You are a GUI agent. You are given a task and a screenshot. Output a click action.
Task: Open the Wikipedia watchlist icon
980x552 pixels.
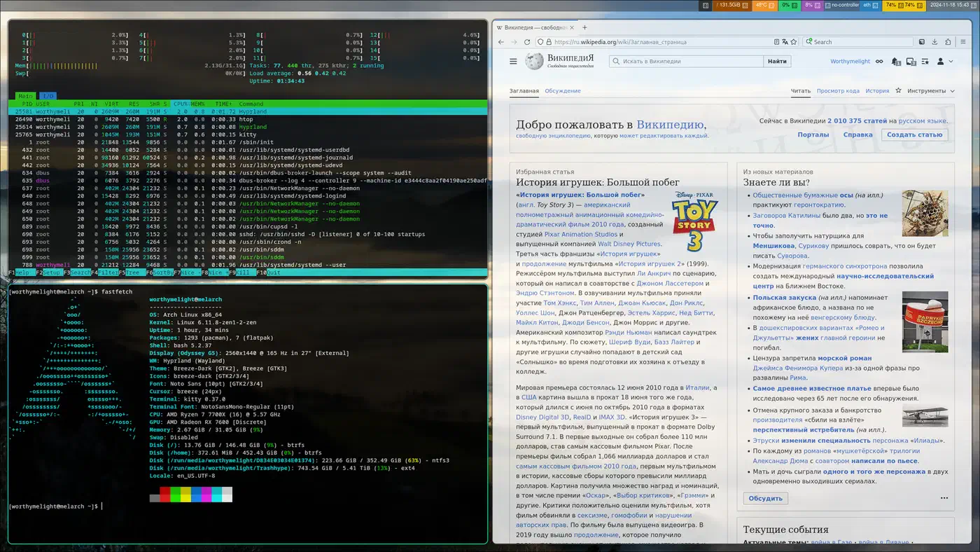926,62
